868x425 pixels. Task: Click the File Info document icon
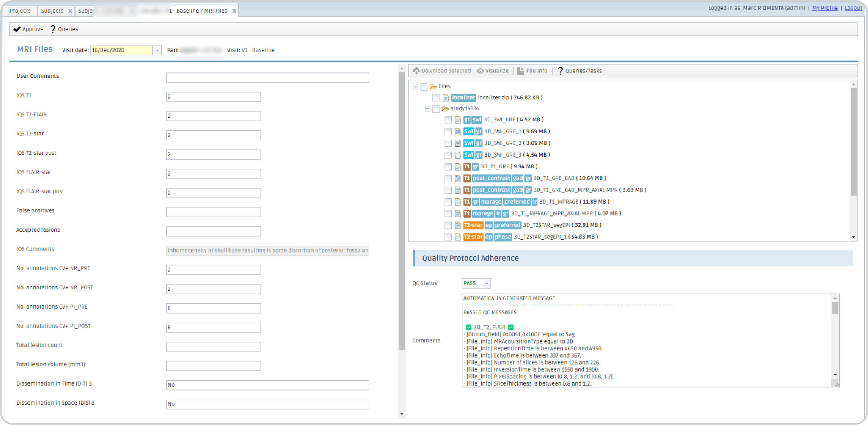click(520, 71)
